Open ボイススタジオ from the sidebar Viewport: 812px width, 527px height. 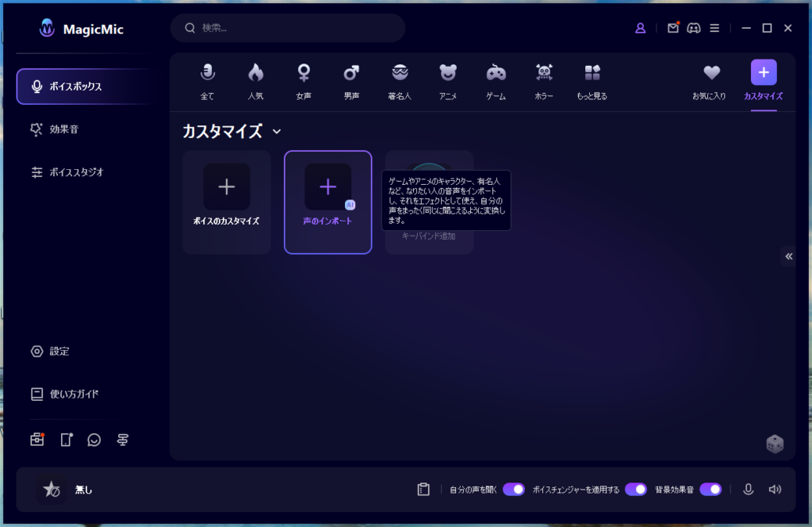point(76,171)
